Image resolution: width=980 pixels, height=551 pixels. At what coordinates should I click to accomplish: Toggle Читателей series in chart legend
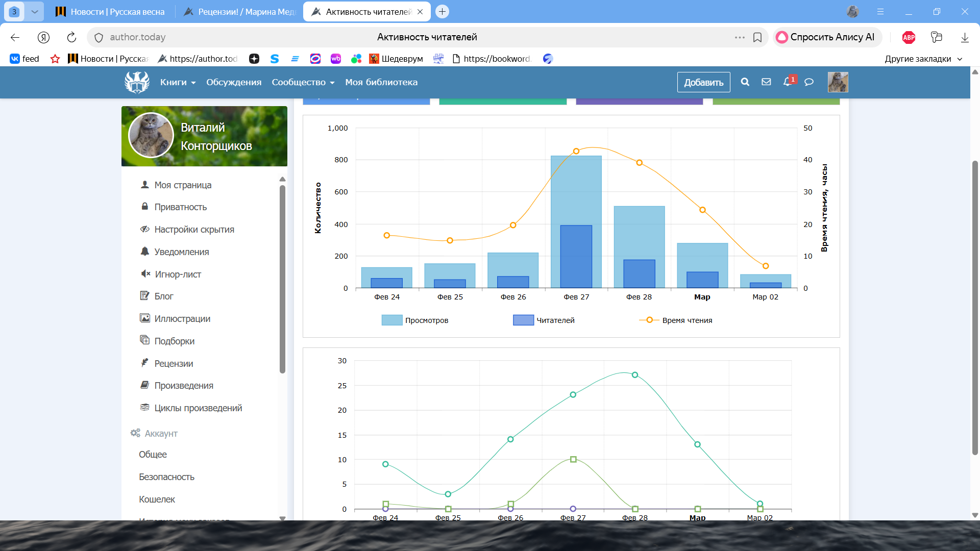click(x=544, y=320)
